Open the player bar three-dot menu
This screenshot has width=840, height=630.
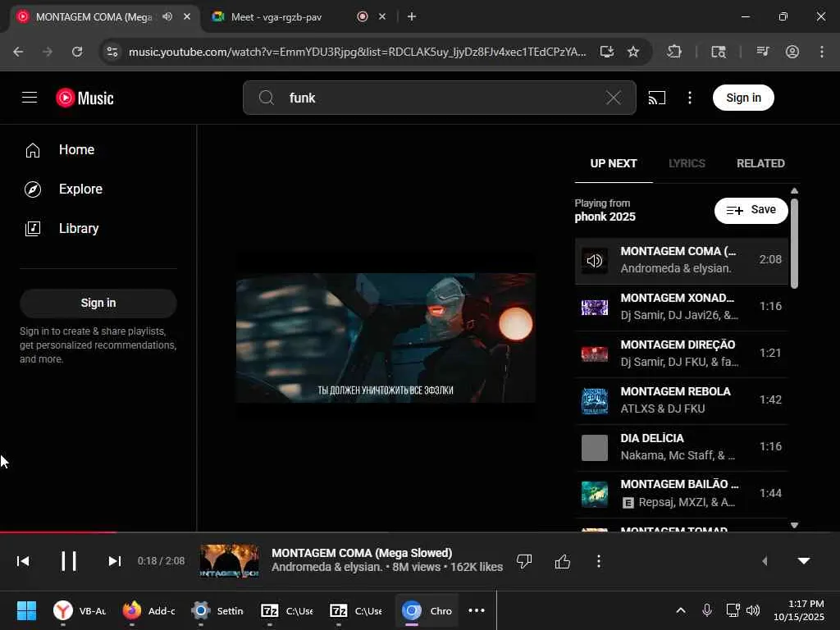click(598, 561)
